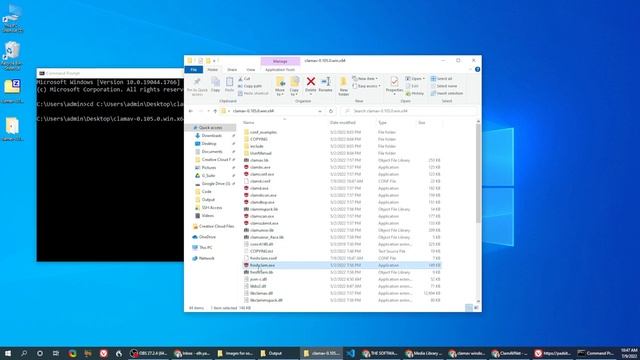Open the Easy access dropdown

point(367,86)
